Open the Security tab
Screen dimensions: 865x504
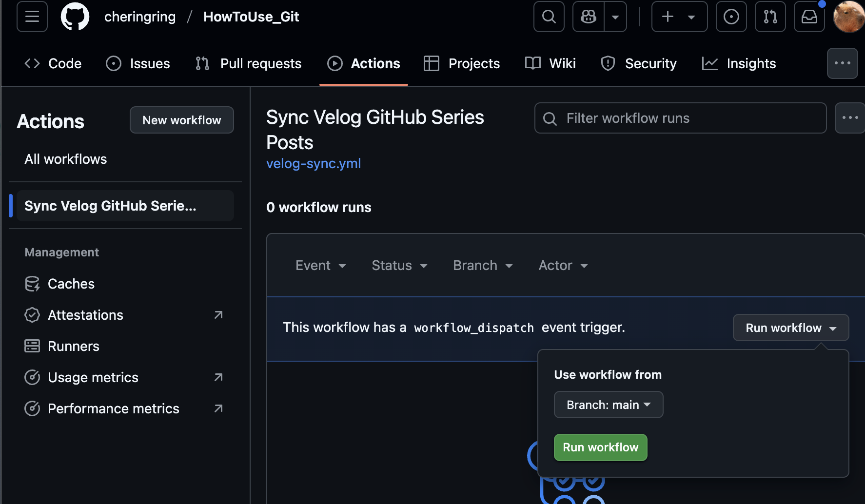click(639, 63)
